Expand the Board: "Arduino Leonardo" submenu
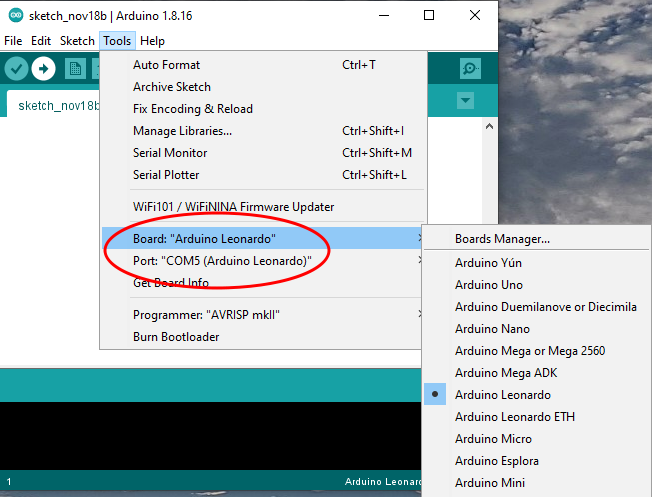 [x=263, y=238]
